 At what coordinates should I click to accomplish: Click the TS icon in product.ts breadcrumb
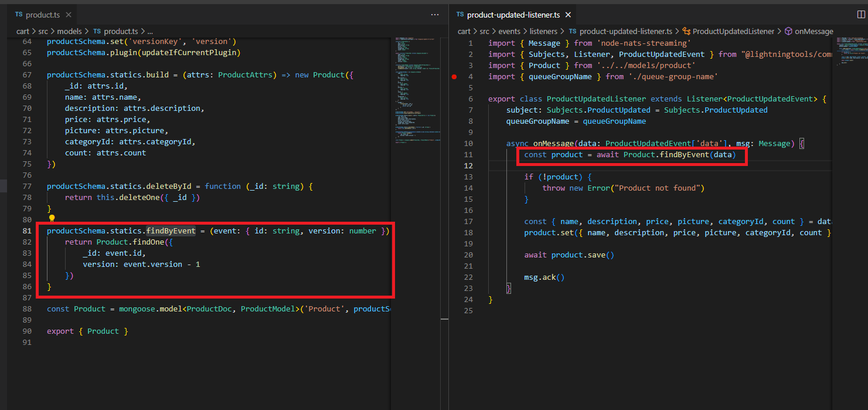[x=97, y=31]
